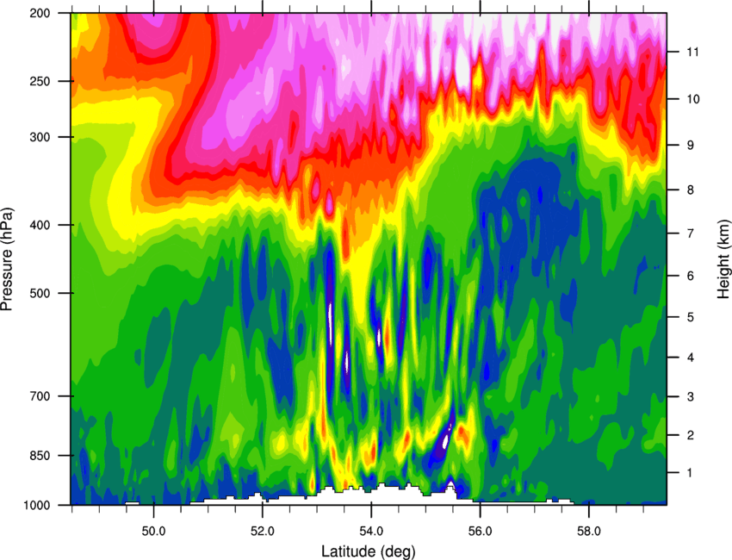Select the 850 pressure tick label

point(40,456)
